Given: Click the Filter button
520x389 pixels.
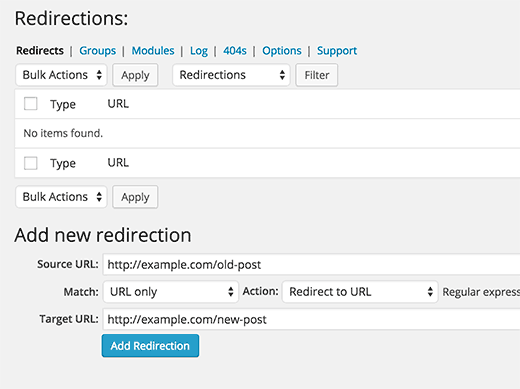Looking at the screenshot, I should click(x=317, y=75).
